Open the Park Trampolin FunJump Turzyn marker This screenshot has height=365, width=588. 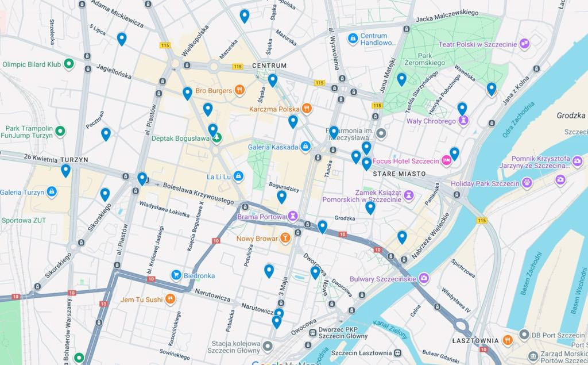tap(60, 132)
